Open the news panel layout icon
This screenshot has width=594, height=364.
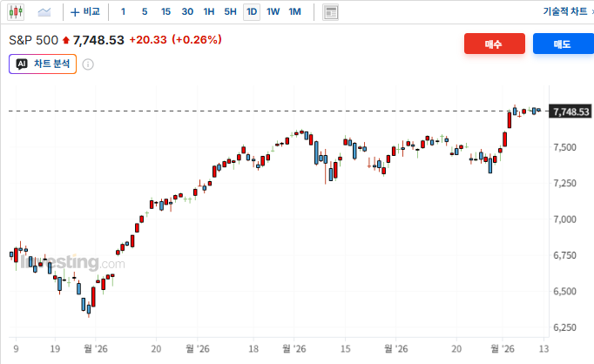pos(330,12)
